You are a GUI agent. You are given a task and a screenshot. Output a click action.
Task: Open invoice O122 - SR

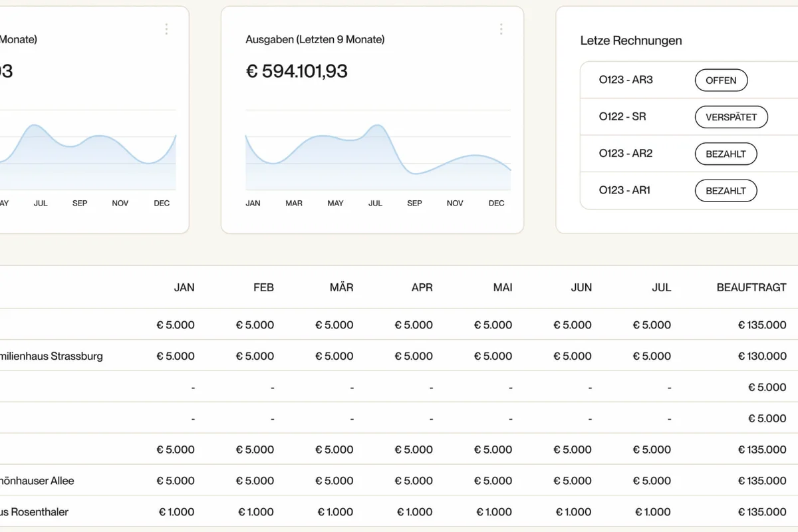(622, 116)
